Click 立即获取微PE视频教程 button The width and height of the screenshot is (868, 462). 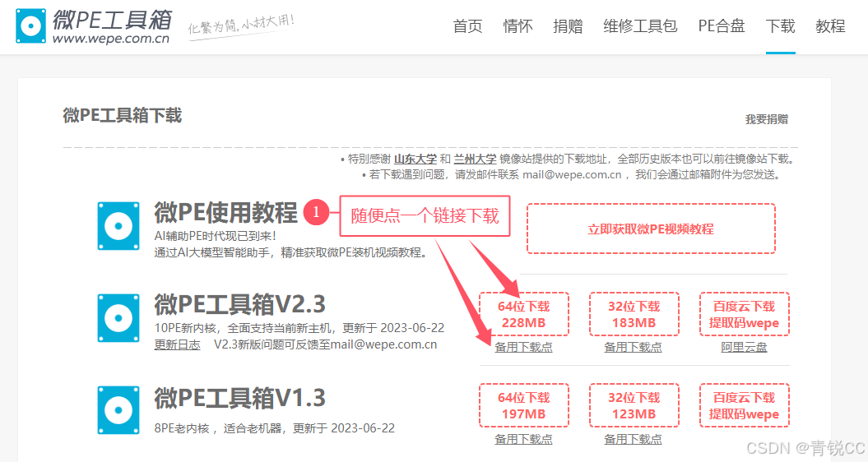pos(651,229)
